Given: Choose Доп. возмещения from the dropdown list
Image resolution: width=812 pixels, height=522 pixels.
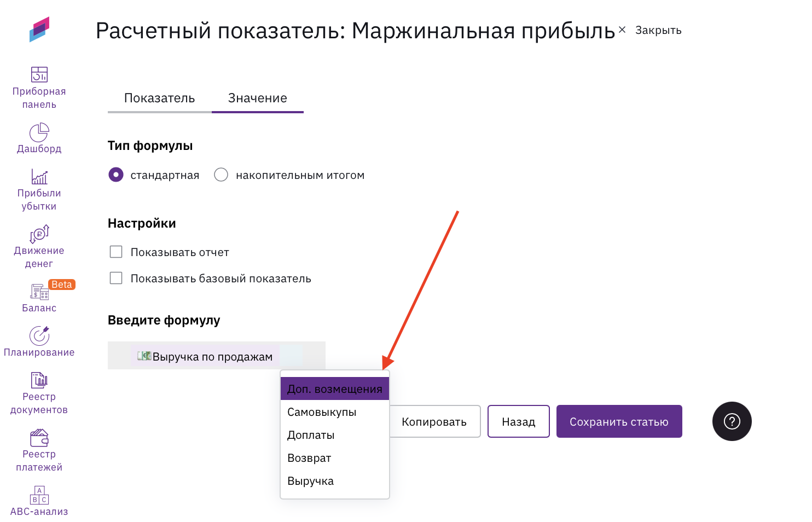Looking at the screenshot, I should 334,389.
